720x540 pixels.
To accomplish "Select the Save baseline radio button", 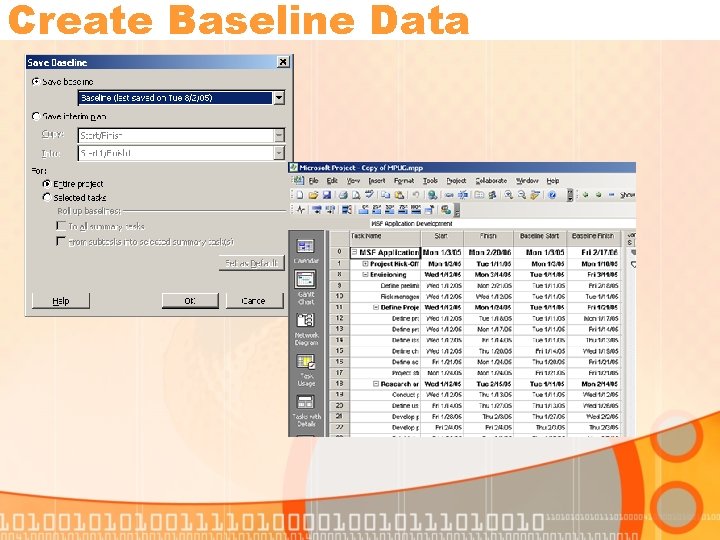I will tap(36, 81).
